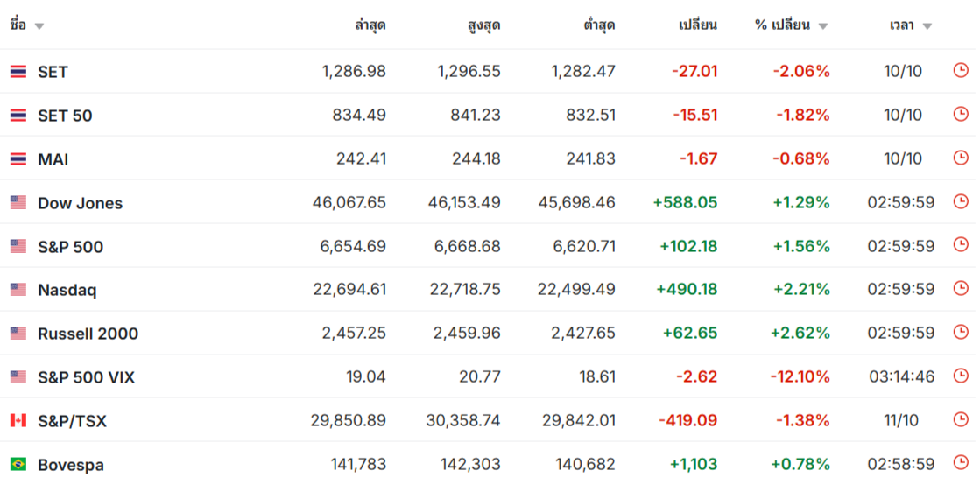Click the clock icon beside Nasdaq
980x478 pixels.
point(961,289)
